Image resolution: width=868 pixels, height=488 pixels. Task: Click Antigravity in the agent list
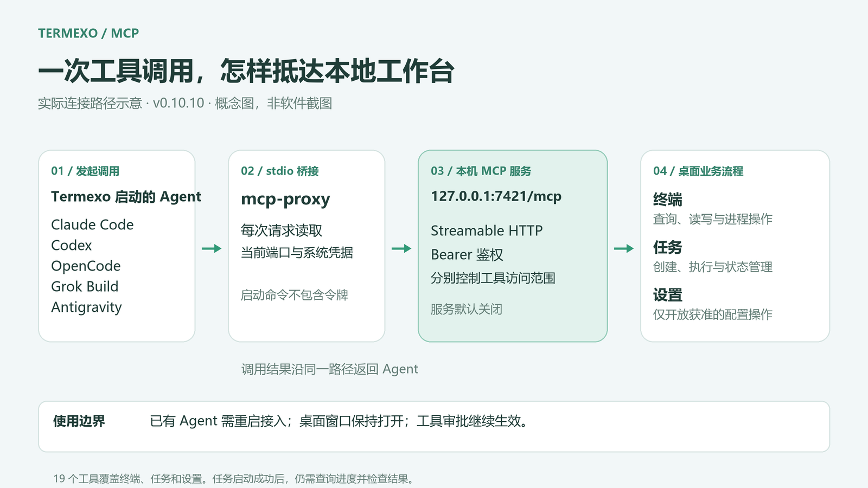click(x=86, y=307)
